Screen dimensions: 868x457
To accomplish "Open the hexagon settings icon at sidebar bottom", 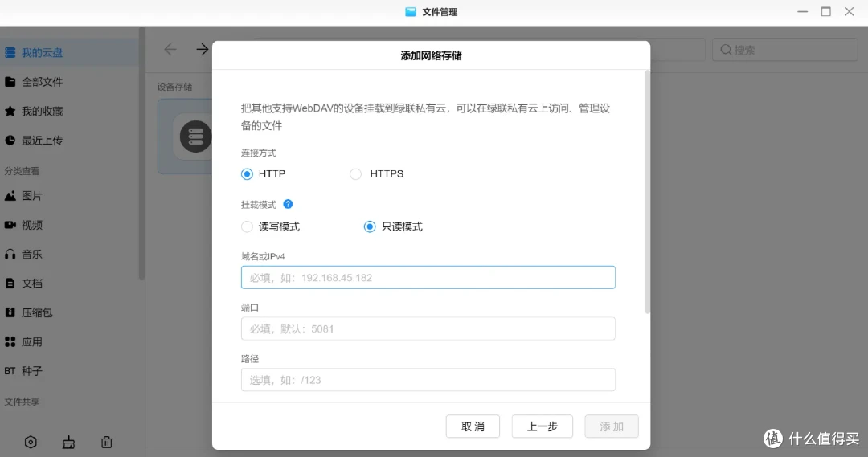I will (31, 442).
